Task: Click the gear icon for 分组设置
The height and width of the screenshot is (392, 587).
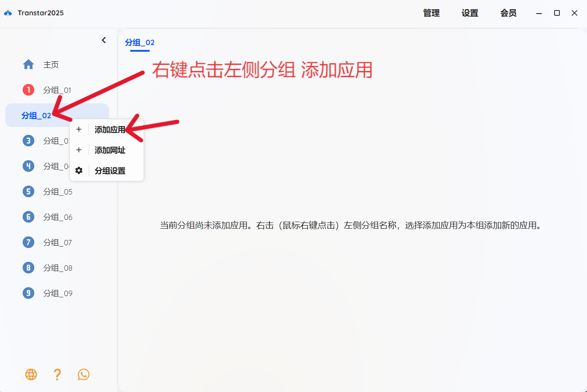Action: point(79,171)
